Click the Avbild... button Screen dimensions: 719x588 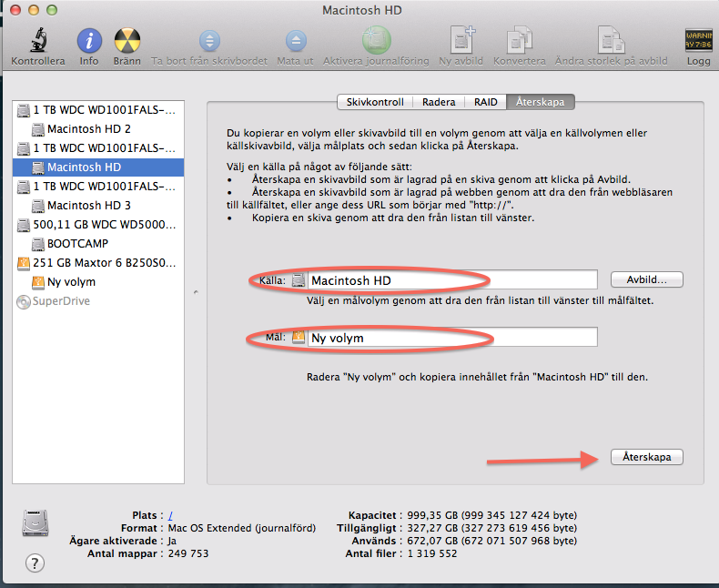[647, 279]
